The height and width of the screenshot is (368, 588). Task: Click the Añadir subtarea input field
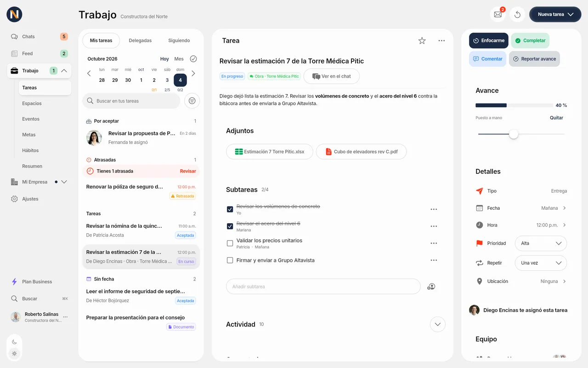323,287
